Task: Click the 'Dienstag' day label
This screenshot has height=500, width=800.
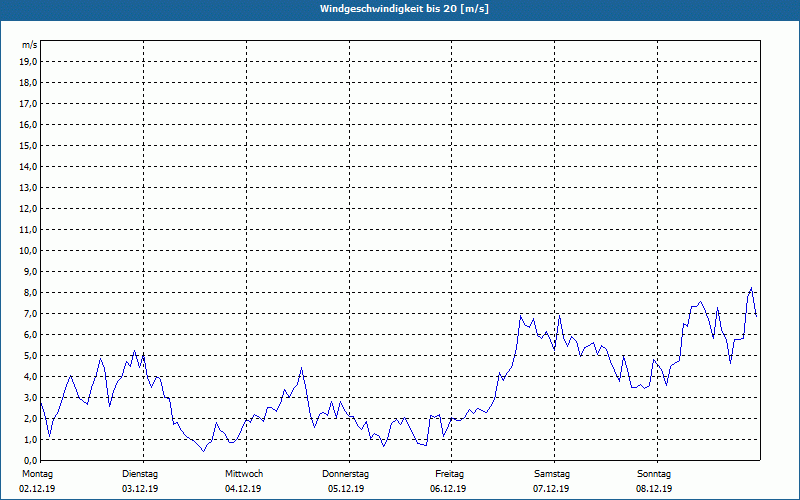Action: (x=140, y=474)
